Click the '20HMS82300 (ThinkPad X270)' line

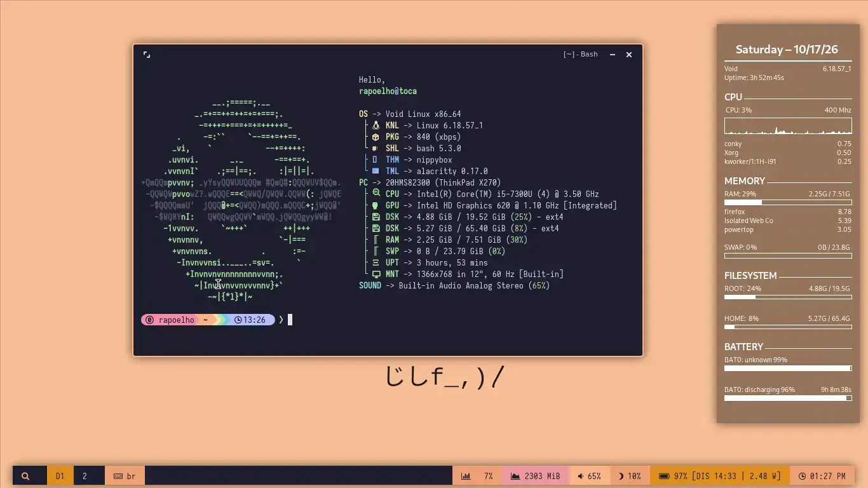click(x=443, y=182)
